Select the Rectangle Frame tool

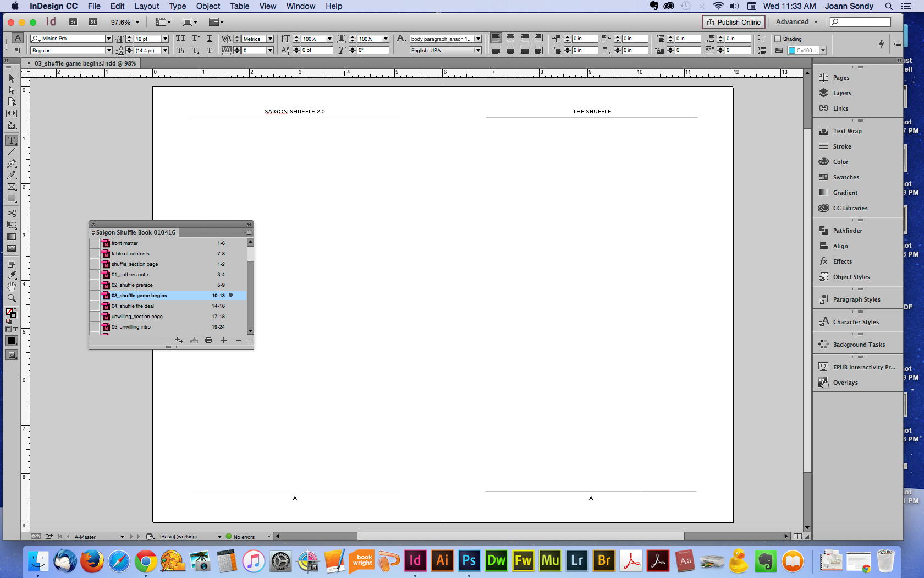pos(12,187)
